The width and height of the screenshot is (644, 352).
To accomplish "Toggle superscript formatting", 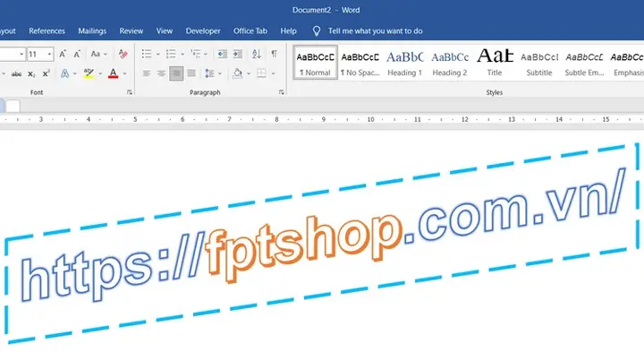I will (x=46, y=73).
